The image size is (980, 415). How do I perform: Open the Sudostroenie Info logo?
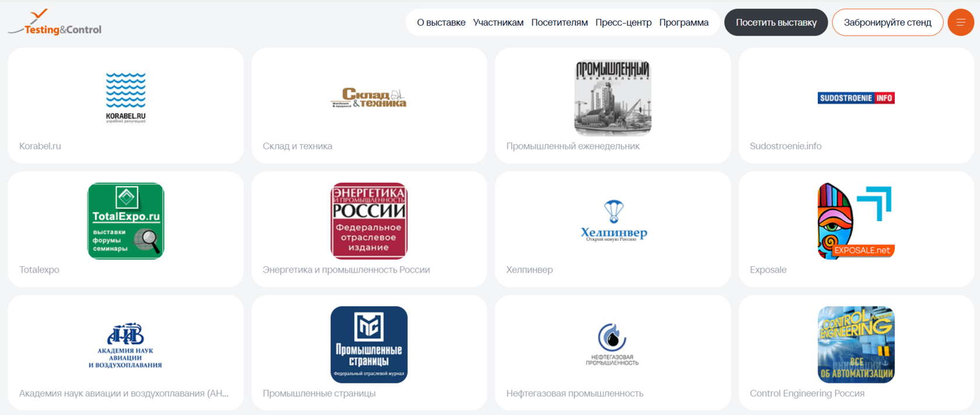(x=856, y=98)
